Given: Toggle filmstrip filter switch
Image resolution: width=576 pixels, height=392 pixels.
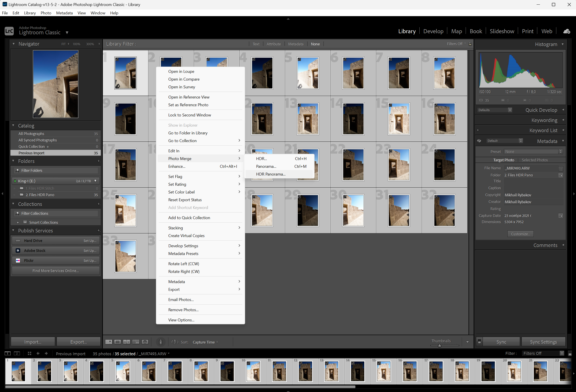Looking at the screenshot, I should (570, 353).
